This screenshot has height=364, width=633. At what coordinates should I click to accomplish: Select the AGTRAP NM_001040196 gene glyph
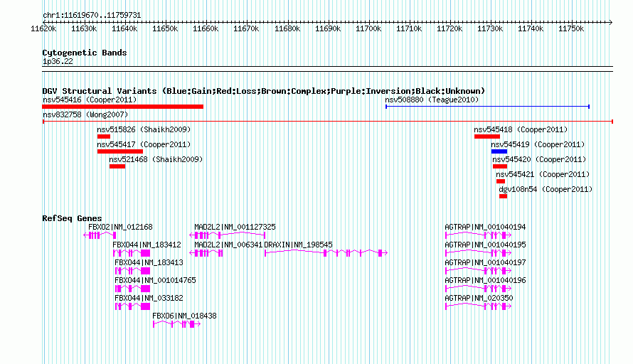click(479, 289)
